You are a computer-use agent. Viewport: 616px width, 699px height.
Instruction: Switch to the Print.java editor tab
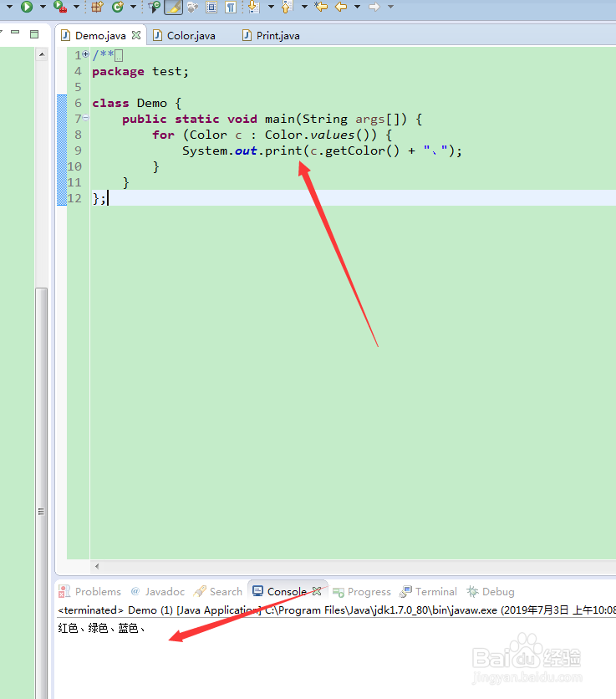point(277,35)
